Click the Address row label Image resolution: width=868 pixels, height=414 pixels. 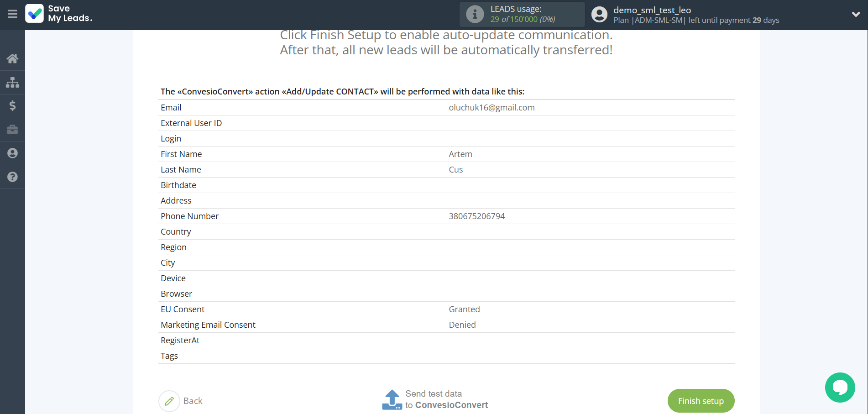click(x=176, y=200)
